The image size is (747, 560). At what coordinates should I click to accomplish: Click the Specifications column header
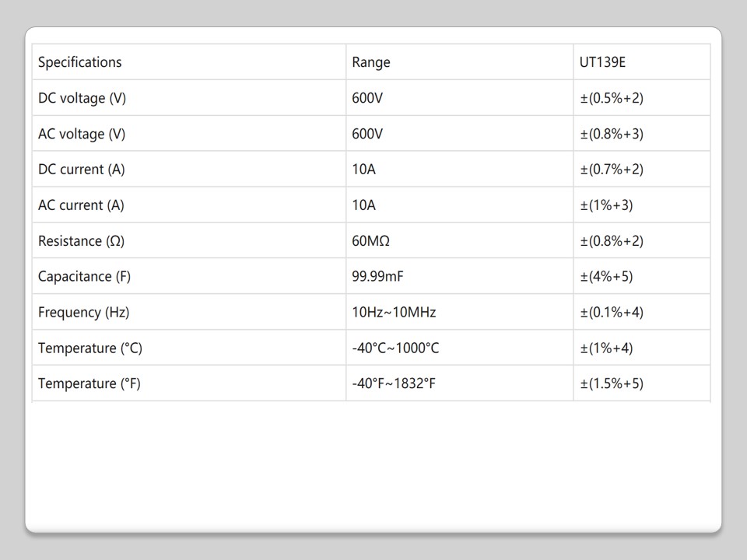(x=80, y=62)
